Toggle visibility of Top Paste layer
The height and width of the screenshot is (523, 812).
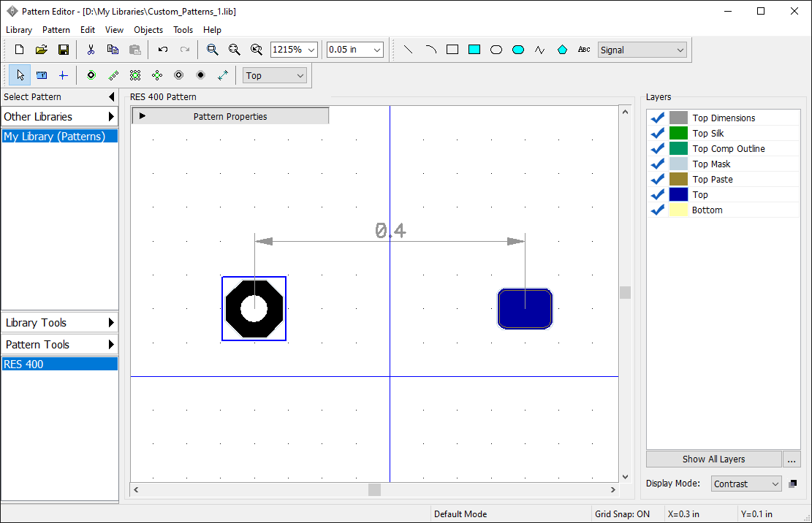(658, 180)
